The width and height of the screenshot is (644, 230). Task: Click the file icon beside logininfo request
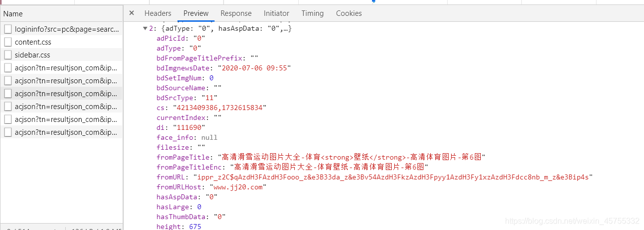pos(8,29)
